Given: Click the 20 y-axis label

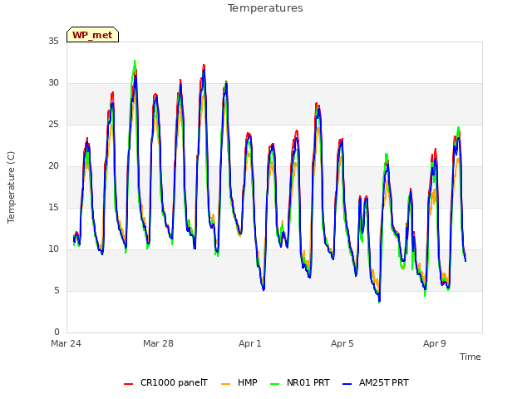Looking at the screenshot, I should [x=53, y=166].
